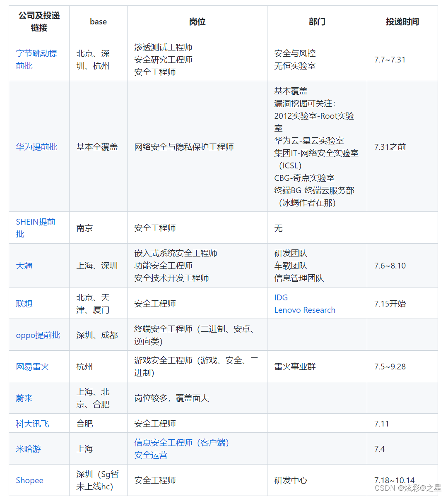Open the SHEIN提前批 link
The width and height of the screenshot is (448, 496).
(36, 228)
